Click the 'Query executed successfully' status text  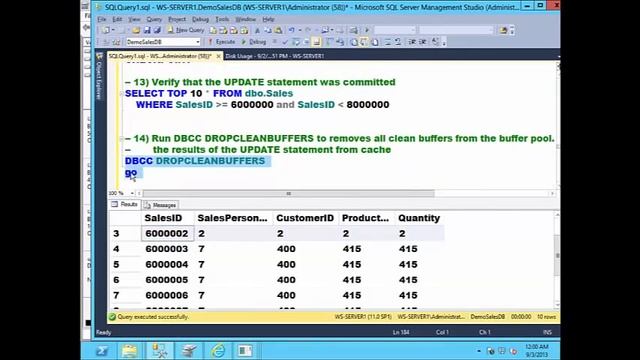pyautogui.click(x=153, y=317)
